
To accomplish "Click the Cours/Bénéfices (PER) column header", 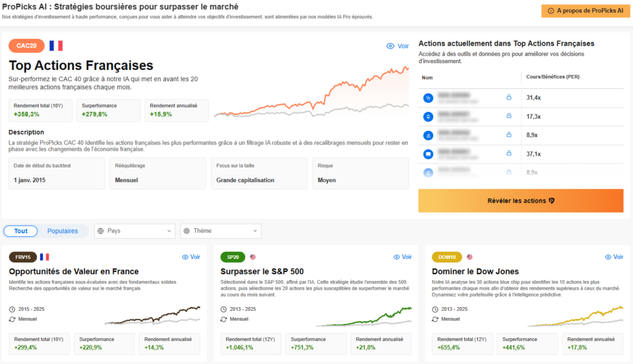I will pos(552,77).
